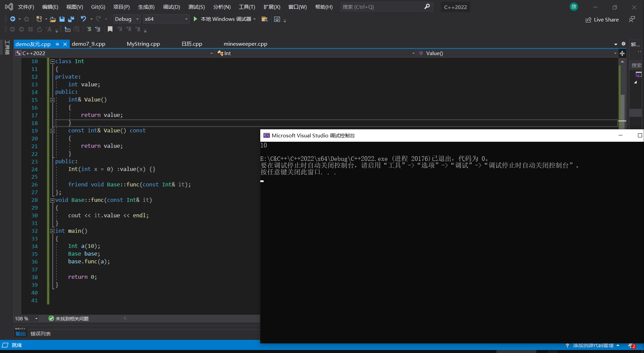Click the Save All icon

tap(71, 19)
